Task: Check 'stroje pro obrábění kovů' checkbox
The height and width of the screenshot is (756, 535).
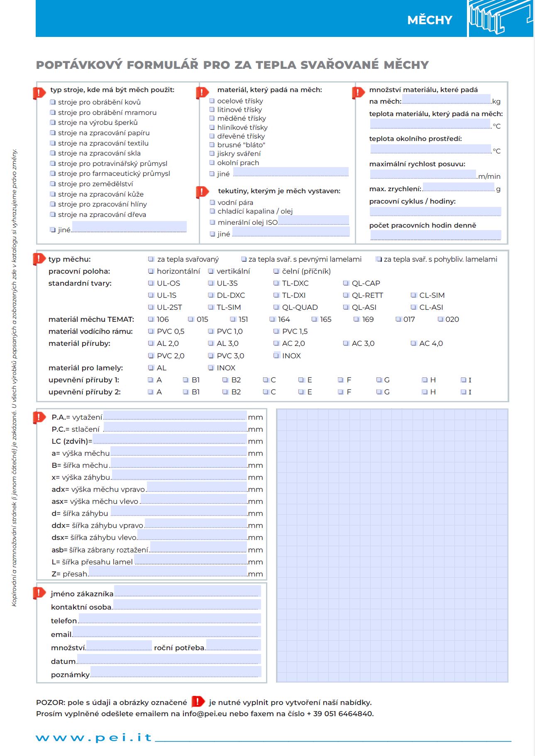Action: pos(53,102)
